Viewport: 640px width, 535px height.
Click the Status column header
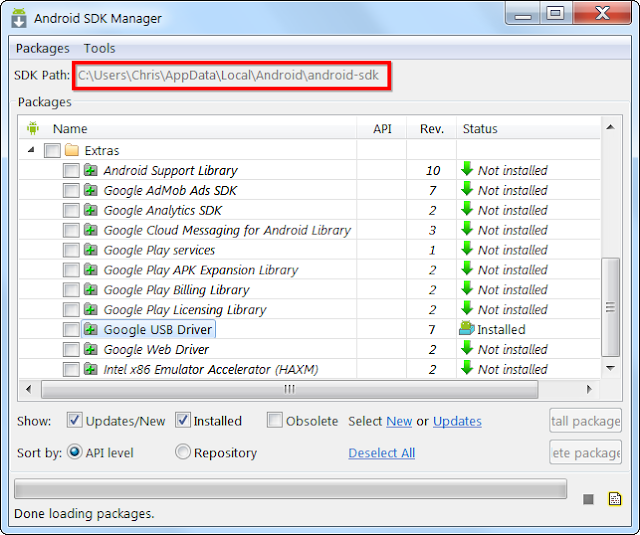pos(529,129)
